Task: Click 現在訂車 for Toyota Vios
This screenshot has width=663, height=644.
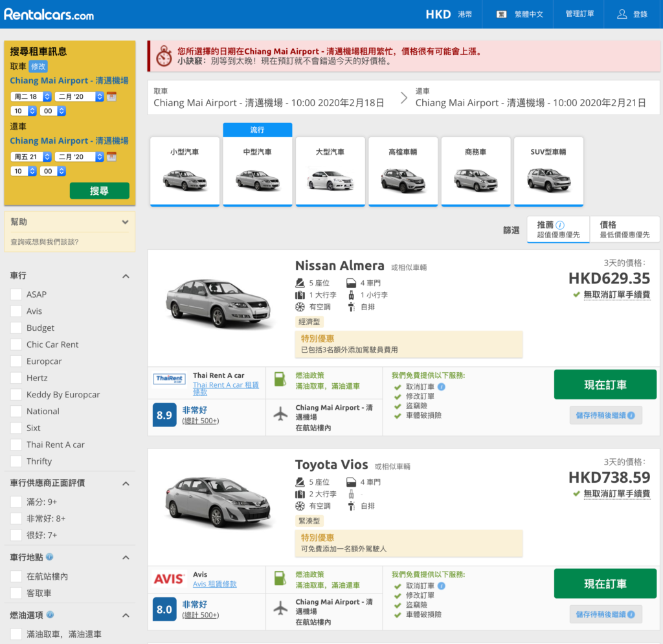Action: coord(605,584)
